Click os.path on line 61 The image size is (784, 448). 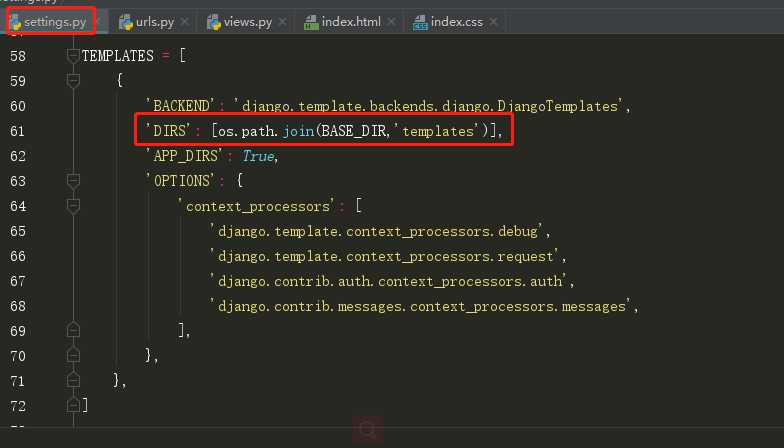247,131
